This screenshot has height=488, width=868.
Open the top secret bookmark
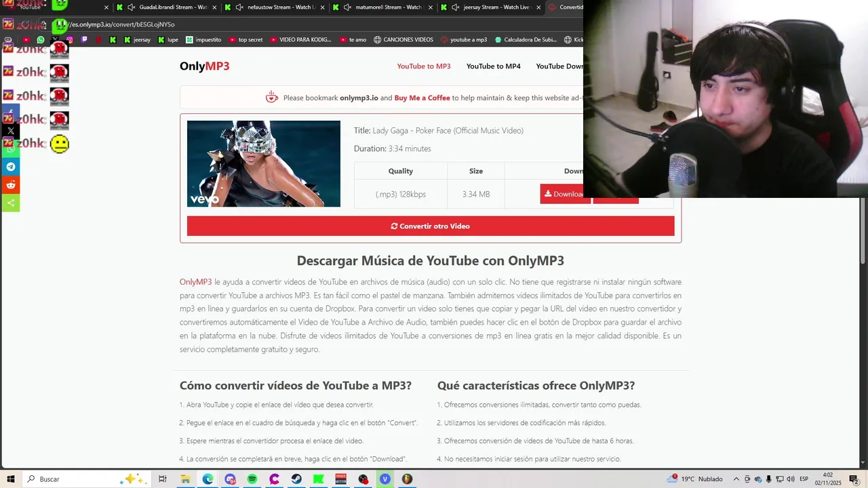coord(245,39)
